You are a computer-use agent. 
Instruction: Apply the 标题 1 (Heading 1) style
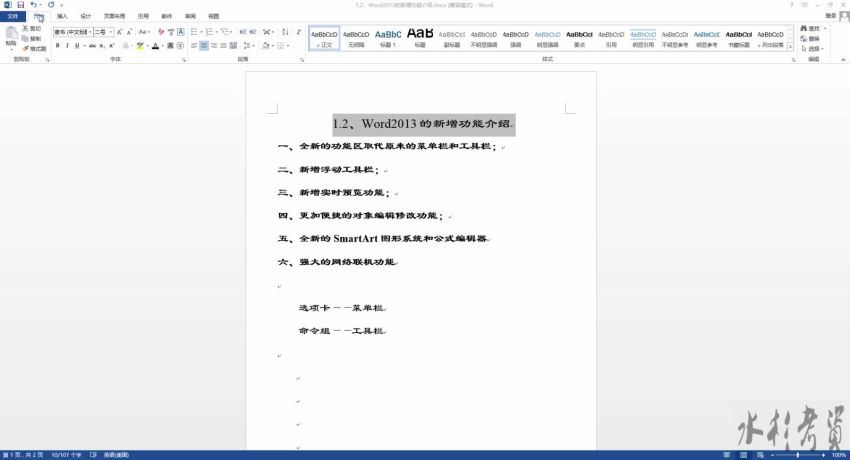coord(388,38)
